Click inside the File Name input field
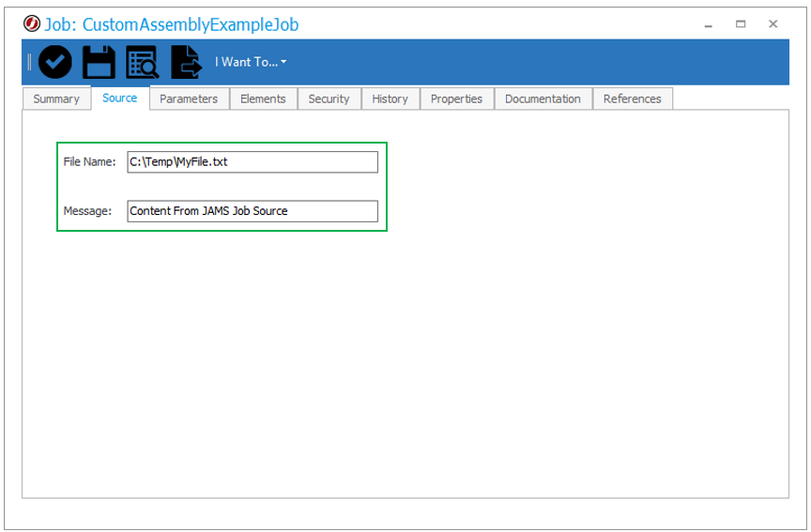Screen dimensions: 811x532 tap(252, 161)
